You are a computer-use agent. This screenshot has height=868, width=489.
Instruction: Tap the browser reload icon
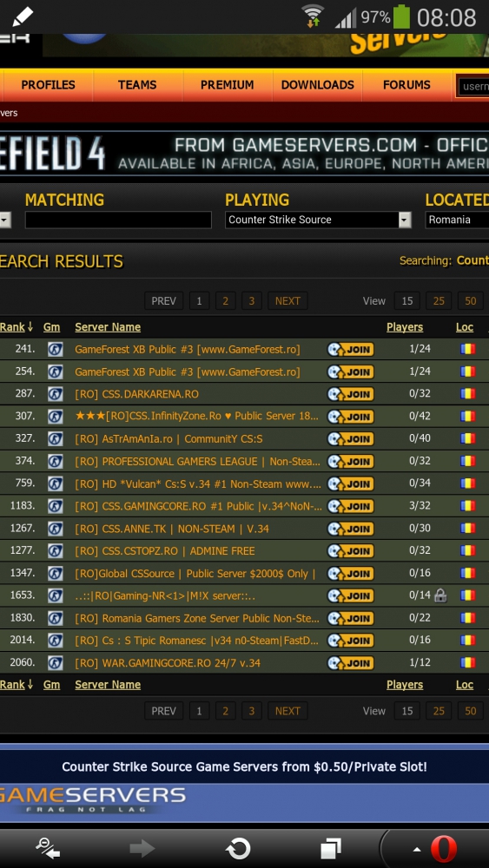click(x=238, y=849)
